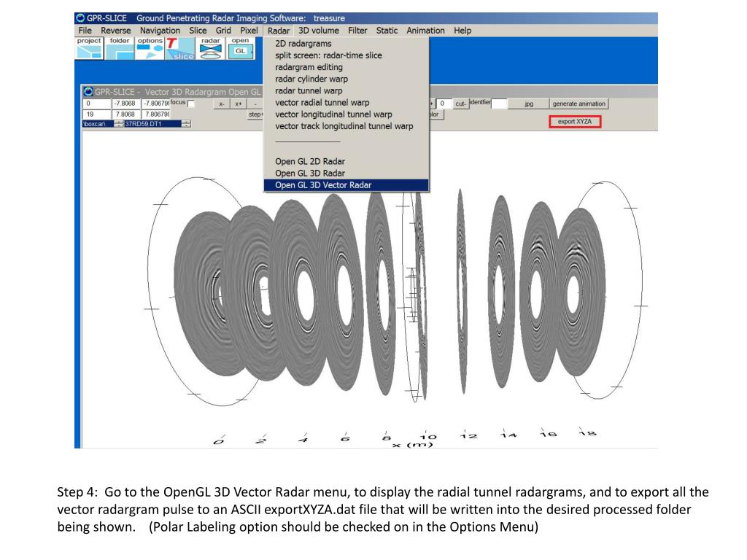Close the open Radar menu
The width and height of the screenshot is (747, 560).
point(279,31)
